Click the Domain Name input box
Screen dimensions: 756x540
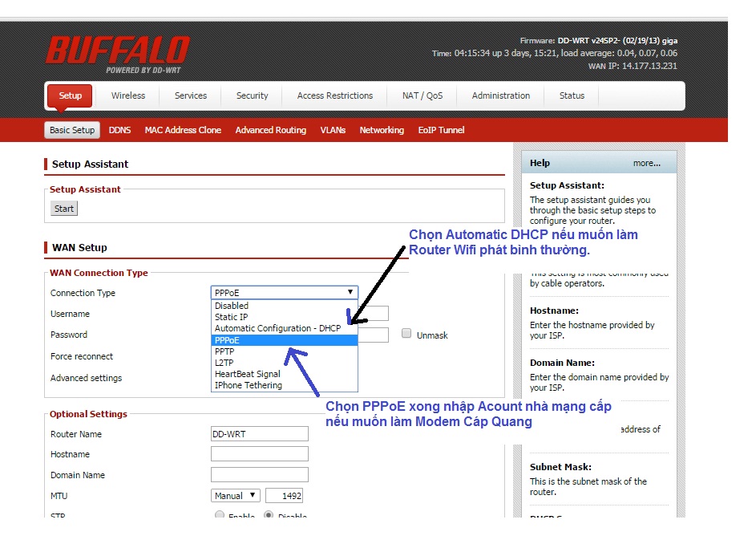tap(260, 475)
